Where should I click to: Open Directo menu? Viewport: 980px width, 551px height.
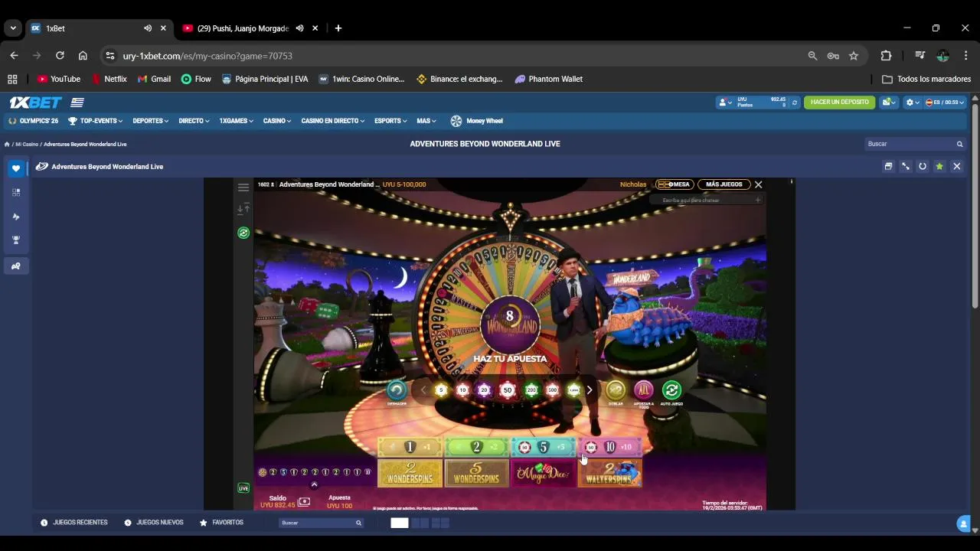coord(194,121)
